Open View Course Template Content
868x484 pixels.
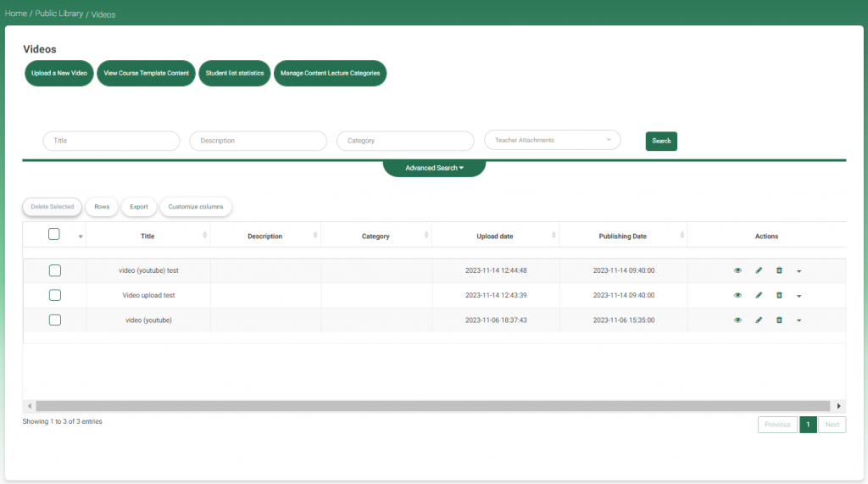pyautogui.click(x=146, y=73)
